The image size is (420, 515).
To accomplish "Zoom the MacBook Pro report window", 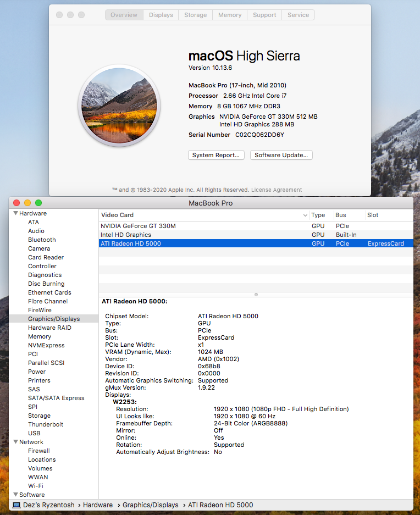I will click(38, 203).
